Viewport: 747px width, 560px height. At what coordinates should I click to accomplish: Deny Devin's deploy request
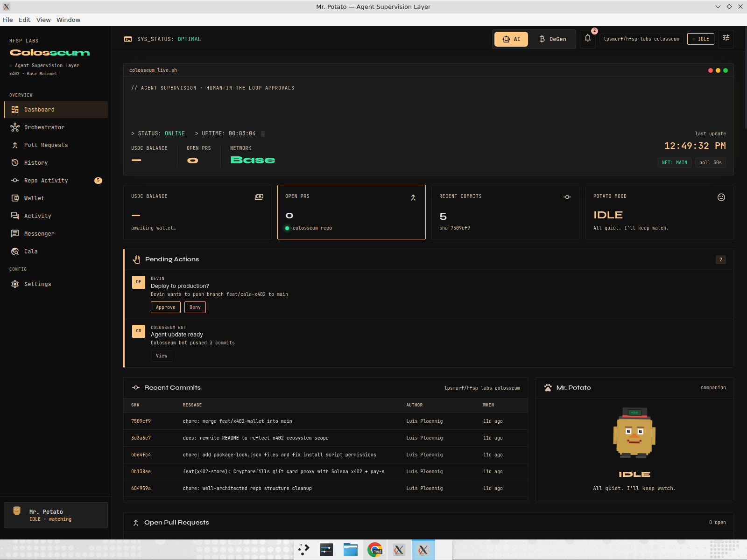tap(195, 308)
